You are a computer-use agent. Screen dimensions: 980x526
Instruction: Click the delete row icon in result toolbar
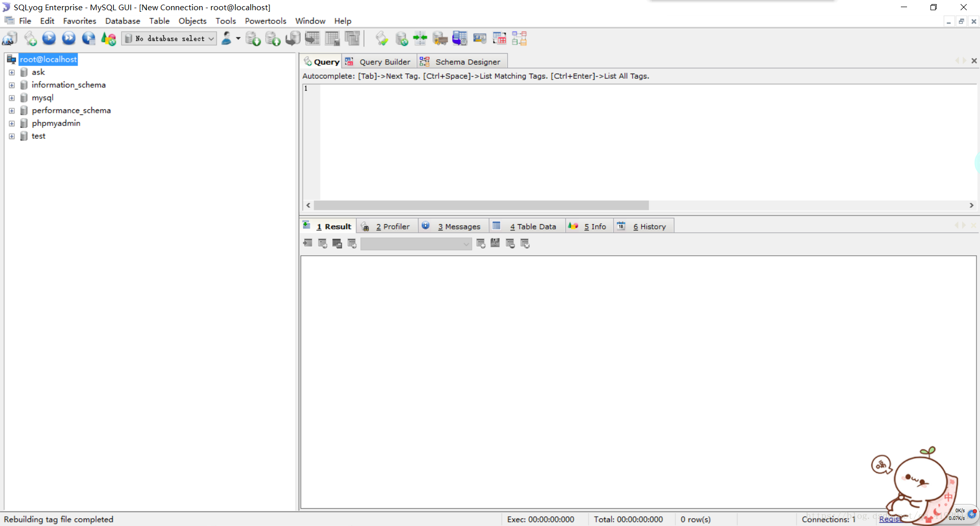click(510, 244)
